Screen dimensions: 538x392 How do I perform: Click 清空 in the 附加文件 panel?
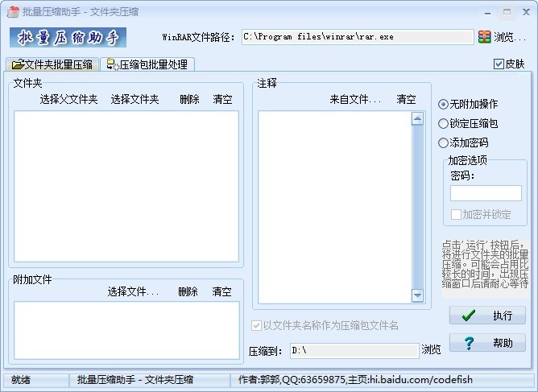click(x=221, y=291)
